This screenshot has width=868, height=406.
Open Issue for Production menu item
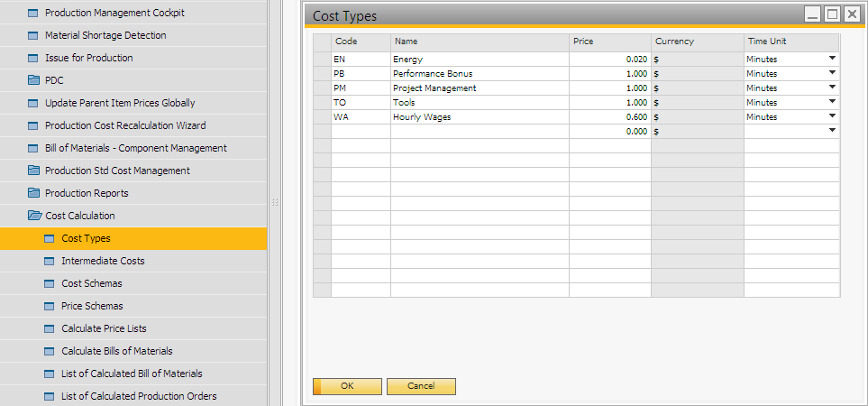click(88, 58)
